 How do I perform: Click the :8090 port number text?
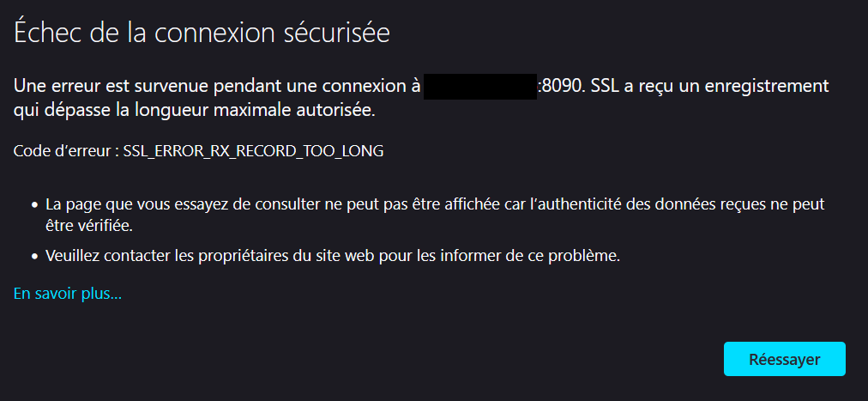pyautogui.click(x=559, y=87)
